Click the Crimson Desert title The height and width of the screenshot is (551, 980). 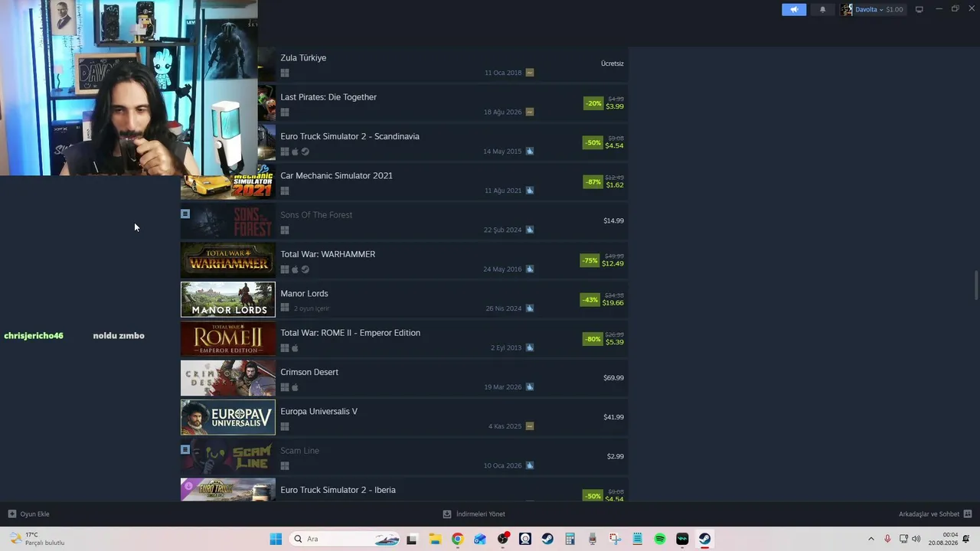tap(309, 372)
